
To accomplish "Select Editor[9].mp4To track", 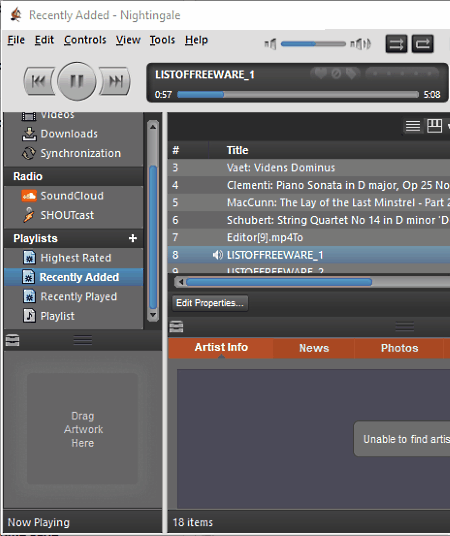I will [x=309, y=238].
